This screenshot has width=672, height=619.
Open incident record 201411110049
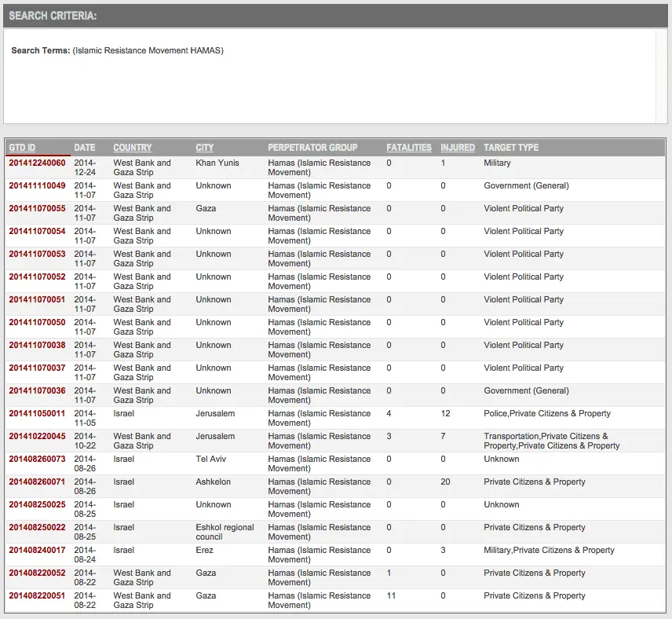(37, 186)
